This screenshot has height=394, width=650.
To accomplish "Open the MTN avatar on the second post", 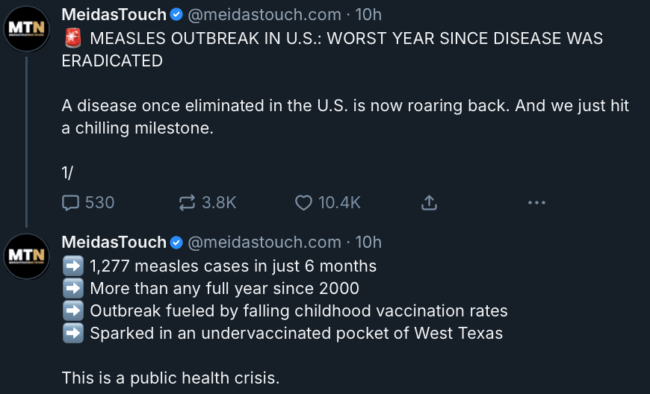I will point(27,256).
